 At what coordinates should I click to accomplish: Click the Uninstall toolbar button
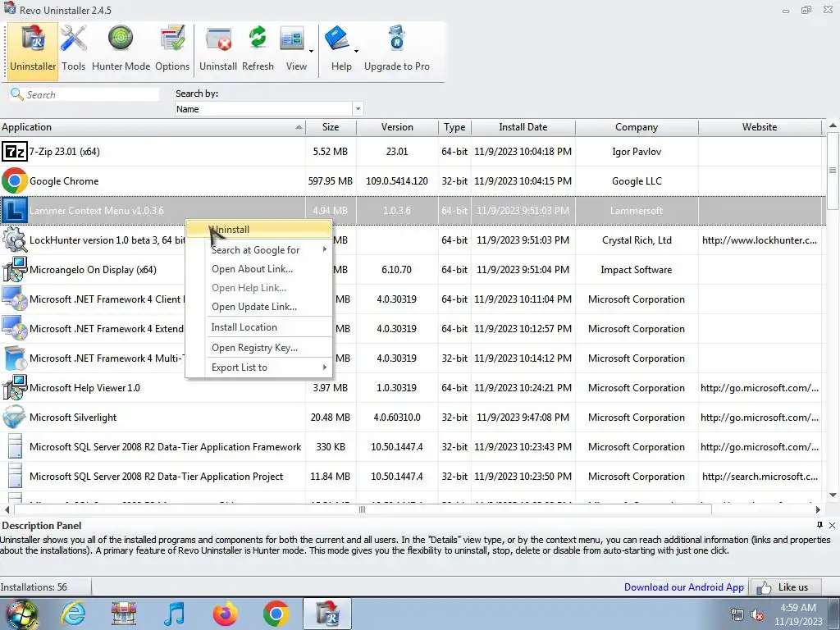point(218,49)
